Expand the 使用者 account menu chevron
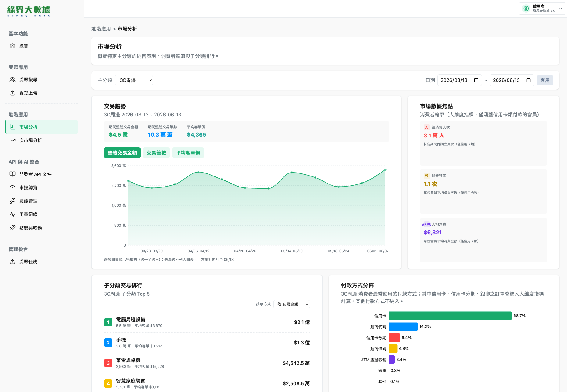 561,9
